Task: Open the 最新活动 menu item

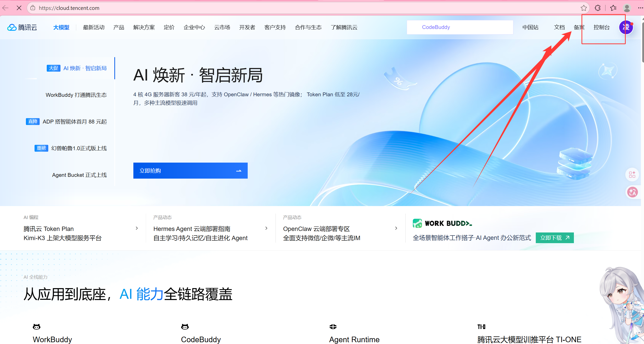Action: pyautogui.click(x=94, y=27)
